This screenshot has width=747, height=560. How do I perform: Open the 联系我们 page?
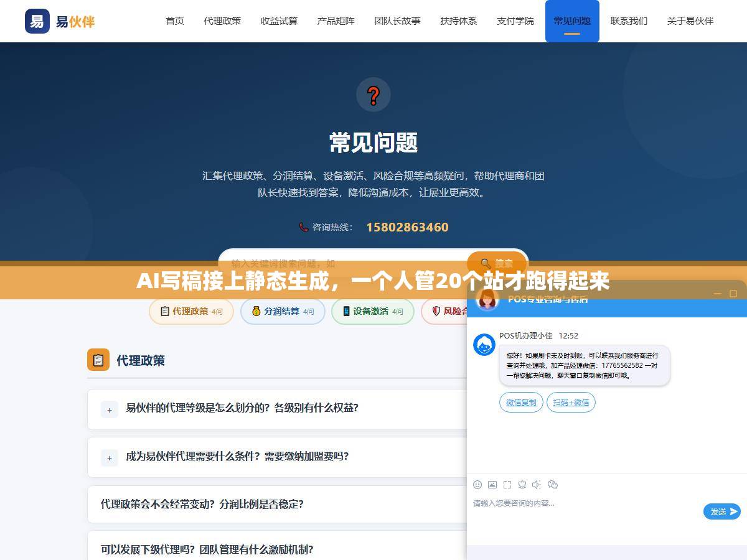(629, 21)
